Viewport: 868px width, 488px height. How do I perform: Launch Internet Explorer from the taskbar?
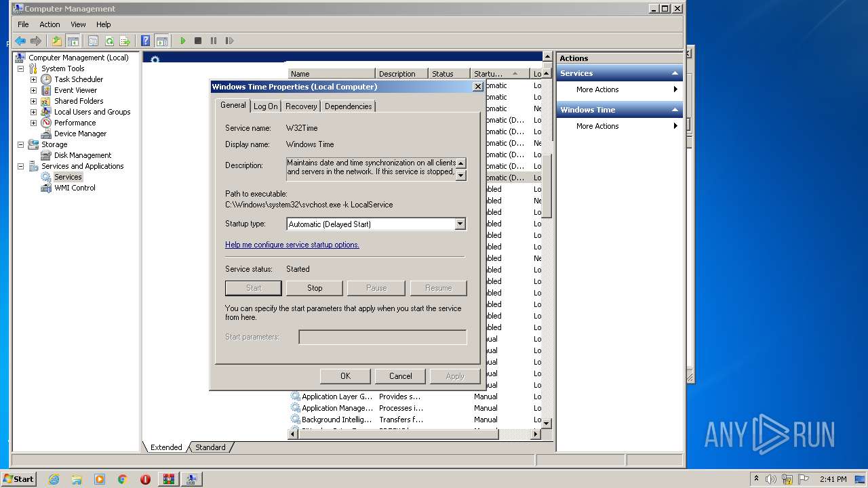tap(54, 479)
